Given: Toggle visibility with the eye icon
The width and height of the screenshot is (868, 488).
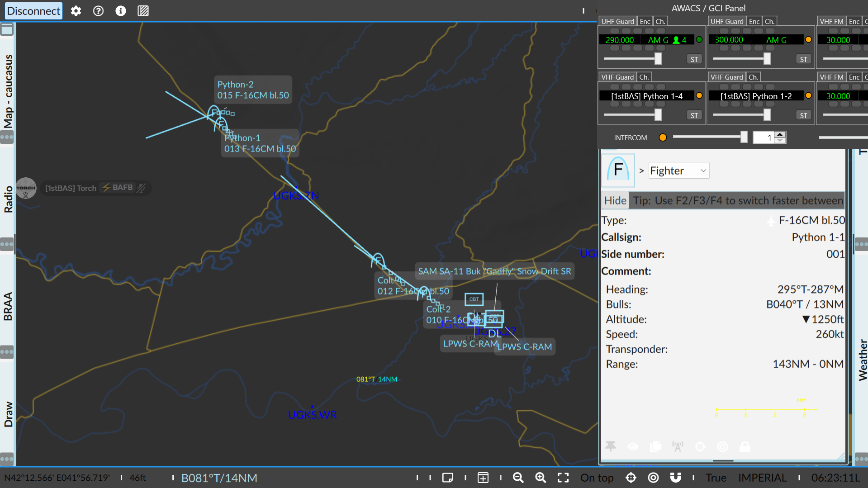Looking at the screenshot, I should tap(633, 446).
